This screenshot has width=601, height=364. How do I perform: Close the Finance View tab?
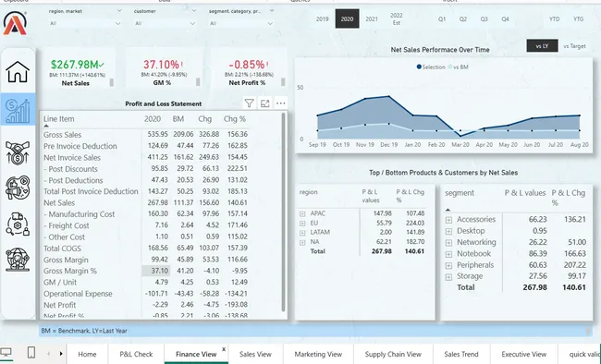click(x=224, y=349)
